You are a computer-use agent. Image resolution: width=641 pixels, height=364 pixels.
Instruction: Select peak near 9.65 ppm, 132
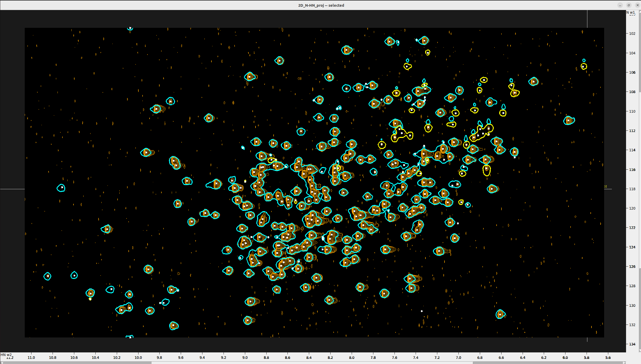(174, 326)
